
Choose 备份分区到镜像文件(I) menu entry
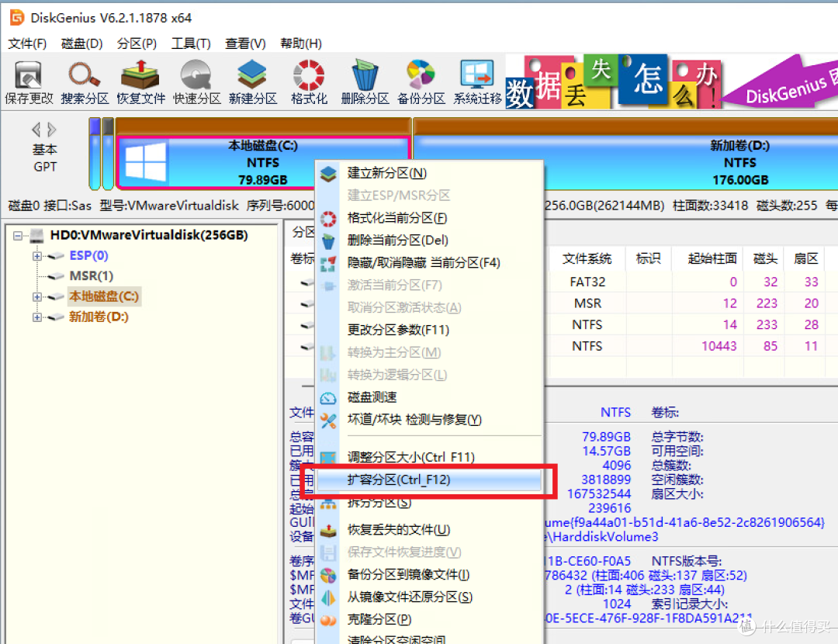click(x=429, y=575)
